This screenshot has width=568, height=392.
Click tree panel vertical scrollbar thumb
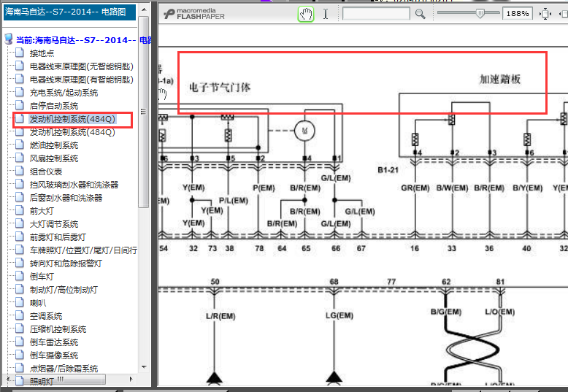point(144,112)
